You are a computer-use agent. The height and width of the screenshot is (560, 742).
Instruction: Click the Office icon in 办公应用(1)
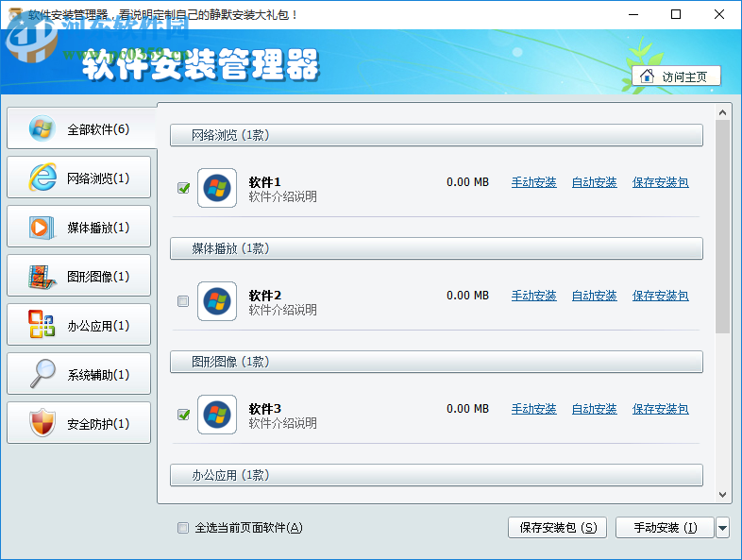click(x=42, y=324)
